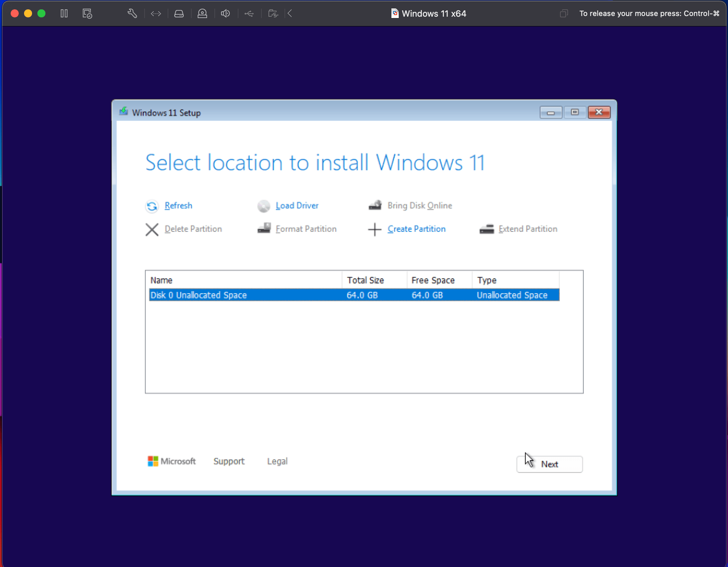This screenshot has width=728, height=567.
Task: Click the hard disk toolbar icon
Action: click(179, 13)
